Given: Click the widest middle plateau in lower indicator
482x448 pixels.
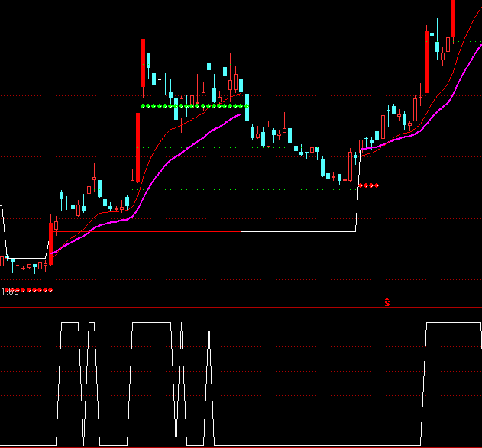Looking at the screenshot, I should point(151,323).
